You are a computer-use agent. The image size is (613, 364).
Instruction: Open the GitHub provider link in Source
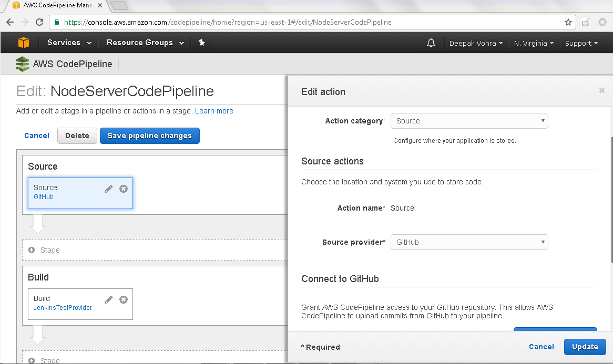coord(44,197)
